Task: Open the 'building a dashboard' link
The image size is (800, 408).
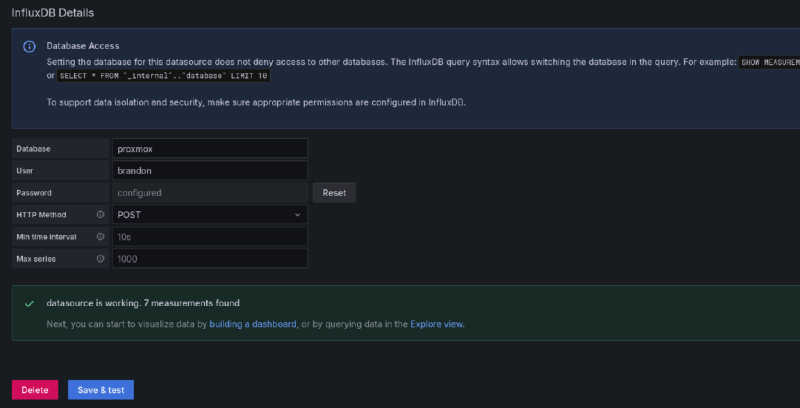Action: tap(252, 324)
